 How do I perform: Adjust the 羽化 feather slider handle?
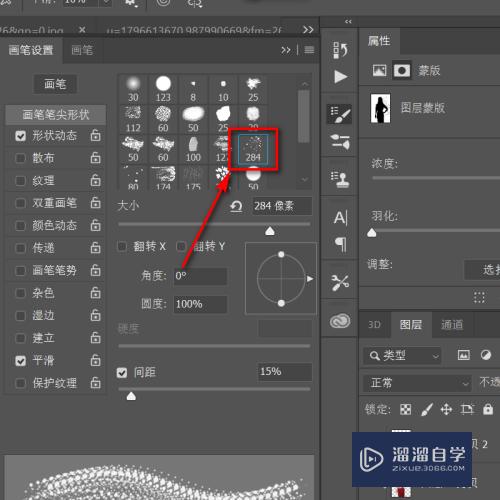372,233
